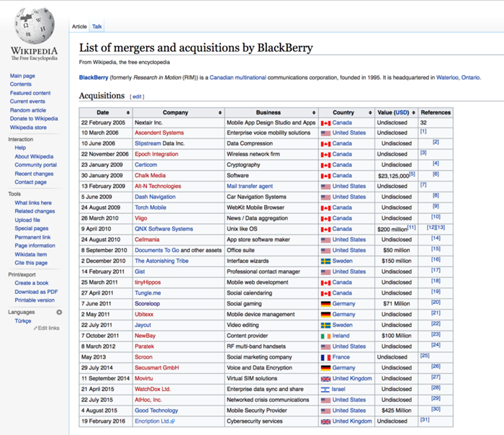
Task: Click the edit links pencil icon
Action: tap(35, 328)
